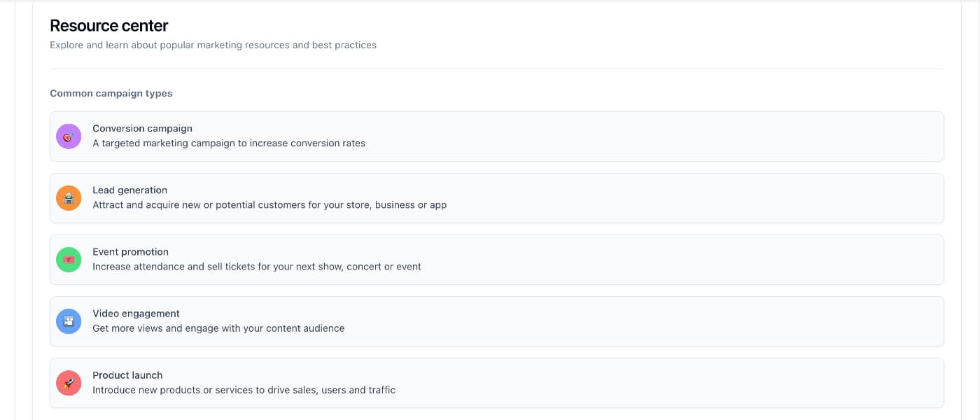Select the red rocket Product launch icon
Viewport: 980px width, 420px height.
69,383
